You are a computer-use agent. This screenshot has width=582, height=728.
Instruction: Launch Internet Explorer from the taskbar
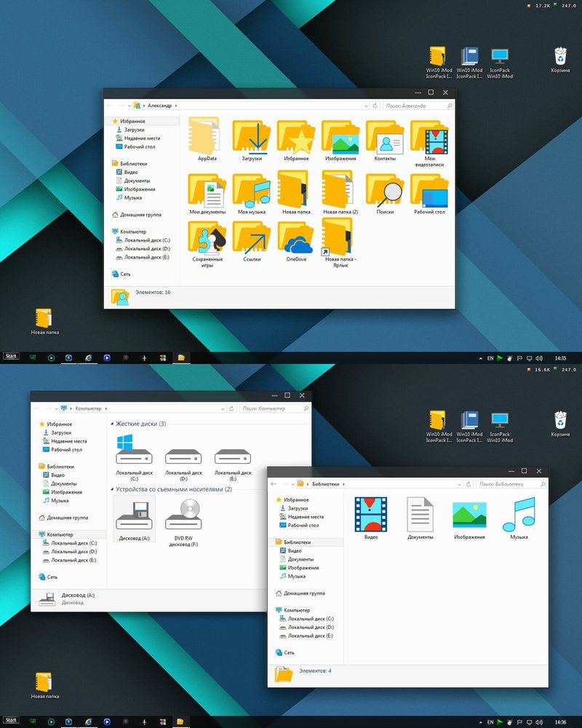tap(89, 356)
